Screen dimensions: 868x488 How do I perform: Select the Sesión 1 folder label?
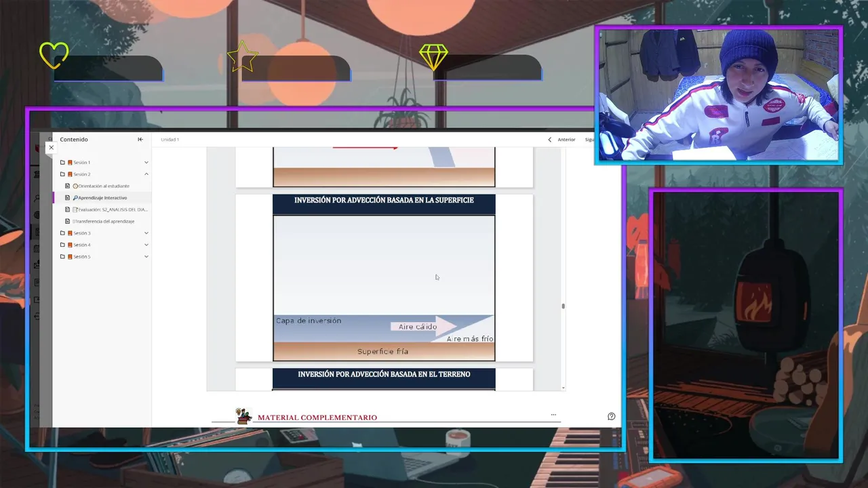click(82, 163)
